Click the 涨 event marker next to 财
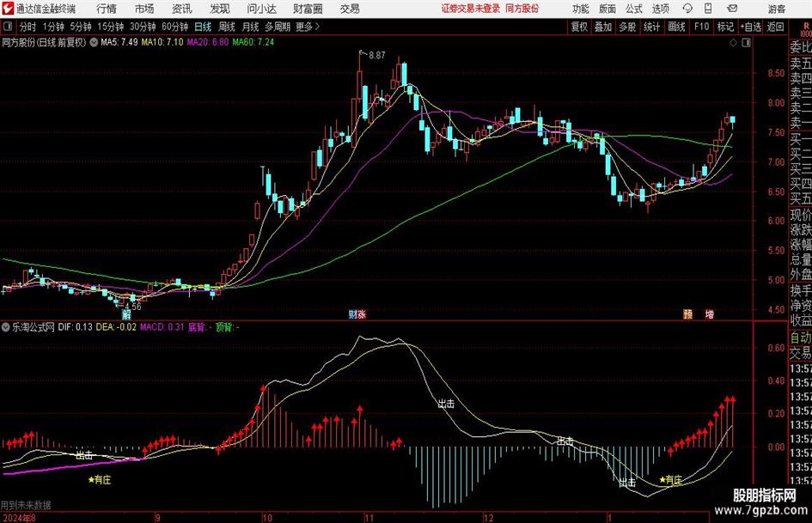This screenshot has width=812, height=523. tap(362, 314)
